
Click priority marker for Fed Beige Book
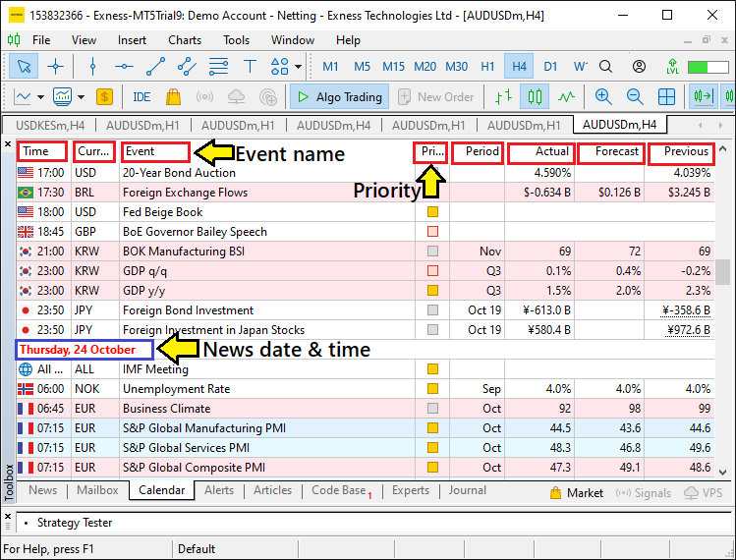coord(432,211)
